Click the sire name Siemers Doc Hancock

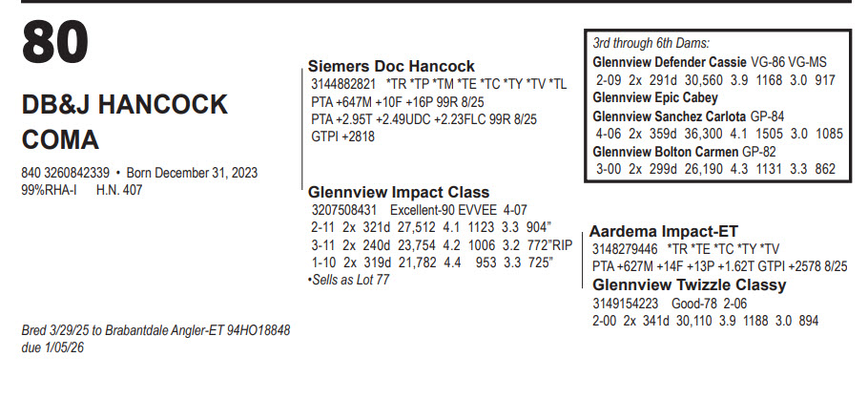391,67
